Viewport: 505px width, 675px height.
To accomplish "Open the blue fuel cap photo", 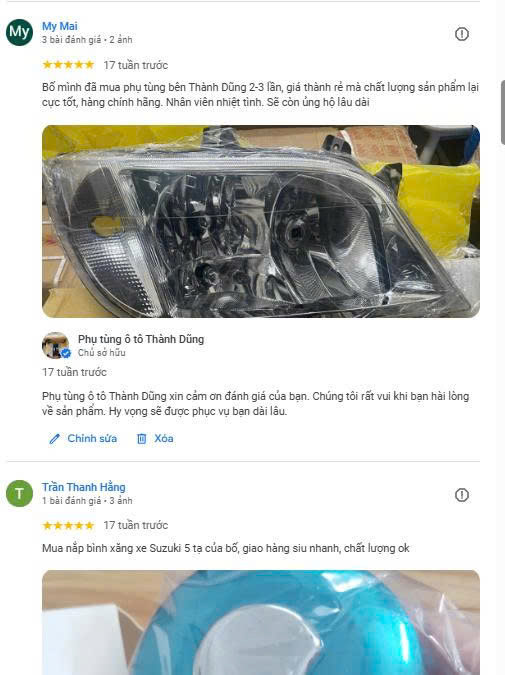I will tap(261, 622).
